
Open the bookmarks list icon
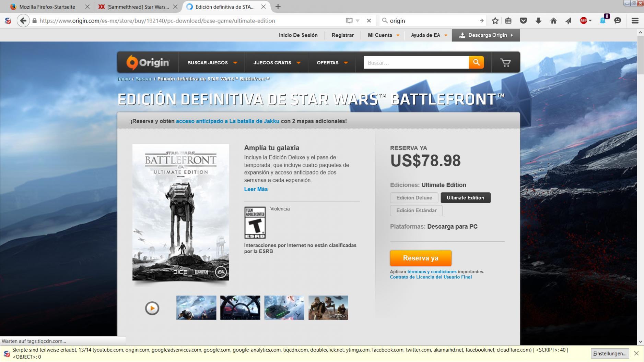pos(508,21)
